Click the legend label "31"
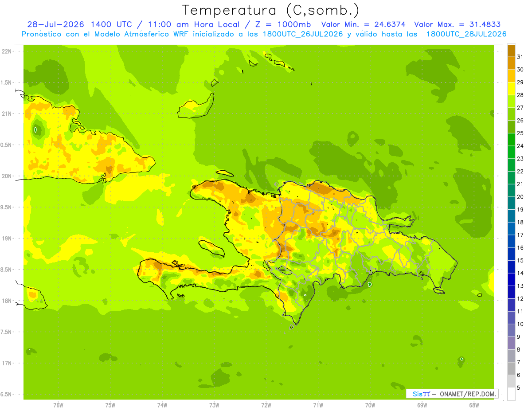Screen dimensions: 532x411 coord(520,57)
